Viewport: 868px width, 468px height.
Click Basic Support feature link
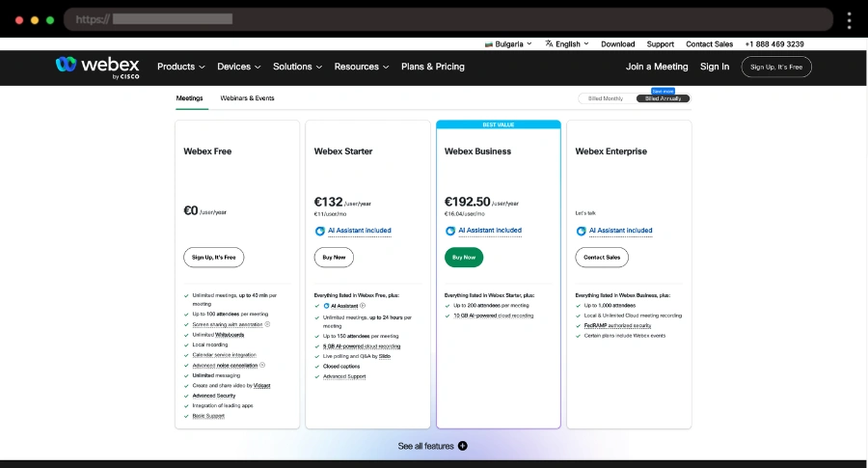pyautogui.click(x=208, y=416)
